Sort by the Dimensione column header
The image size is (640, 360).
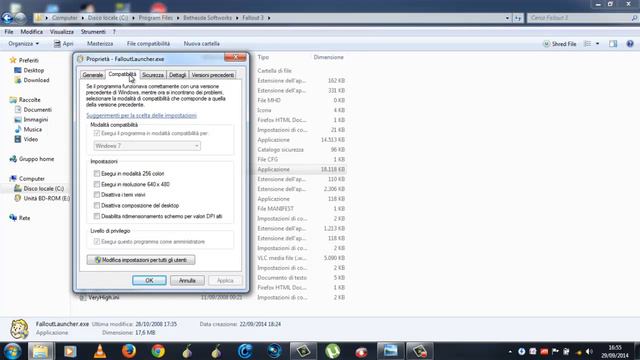point(329,58)
